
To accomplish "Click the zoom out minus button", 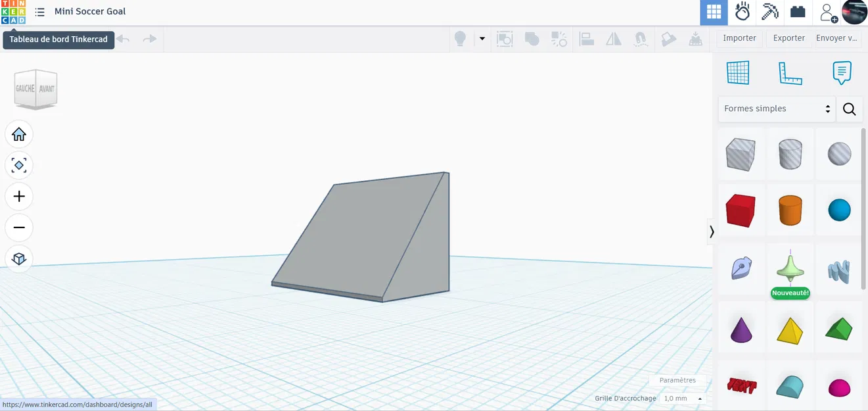I will pyautogui.click(x=19, y=228).
